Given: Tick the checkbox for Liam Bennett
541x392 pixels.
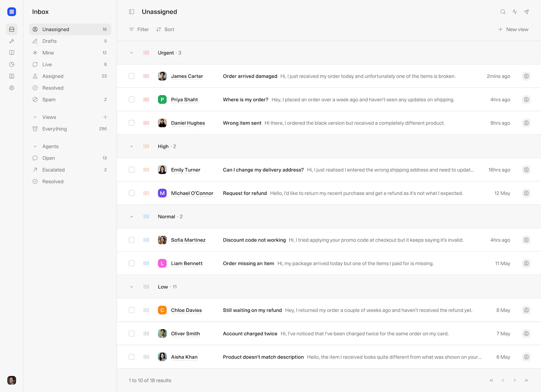Looking at the screenshot, I should (132, 263).
